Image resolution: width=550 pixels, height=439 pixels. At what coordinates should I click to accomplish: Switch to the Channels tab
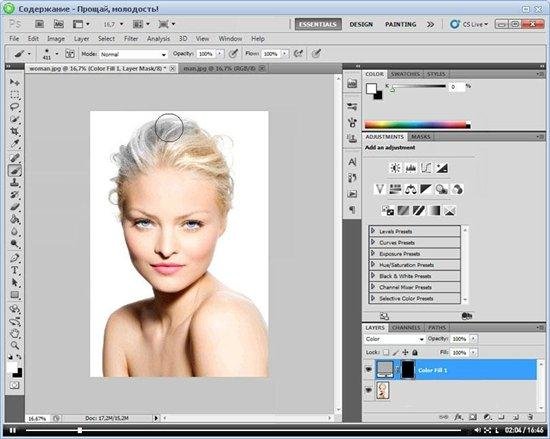[406, 327]
